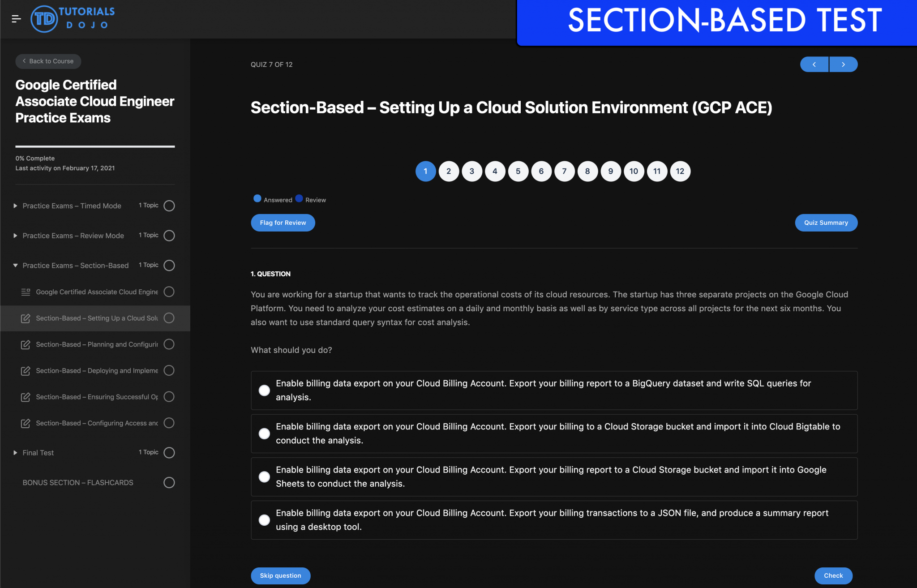The height and width of the screenshot is (588, 917).
Task: Click the Flag for Review icon button
Action: (x=282, y=223)
